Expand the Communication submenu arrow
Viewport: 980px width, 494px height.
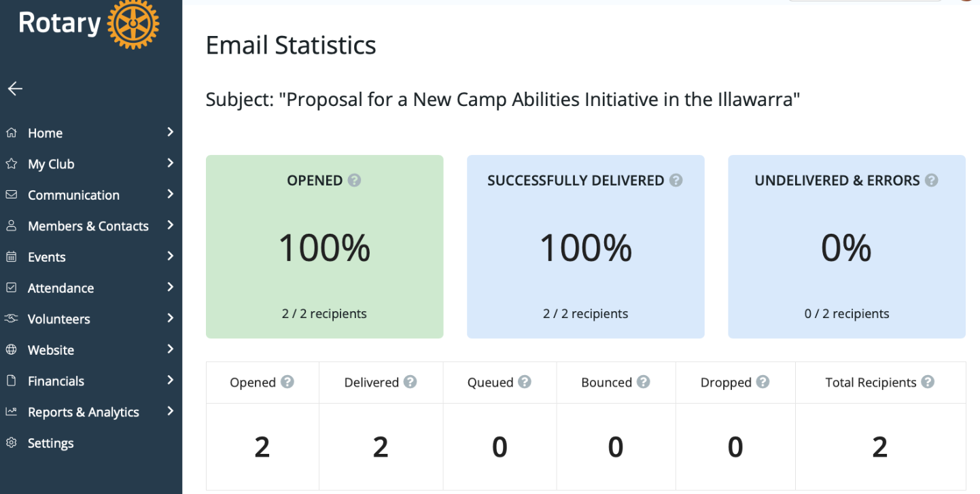[x=171, y=194]
